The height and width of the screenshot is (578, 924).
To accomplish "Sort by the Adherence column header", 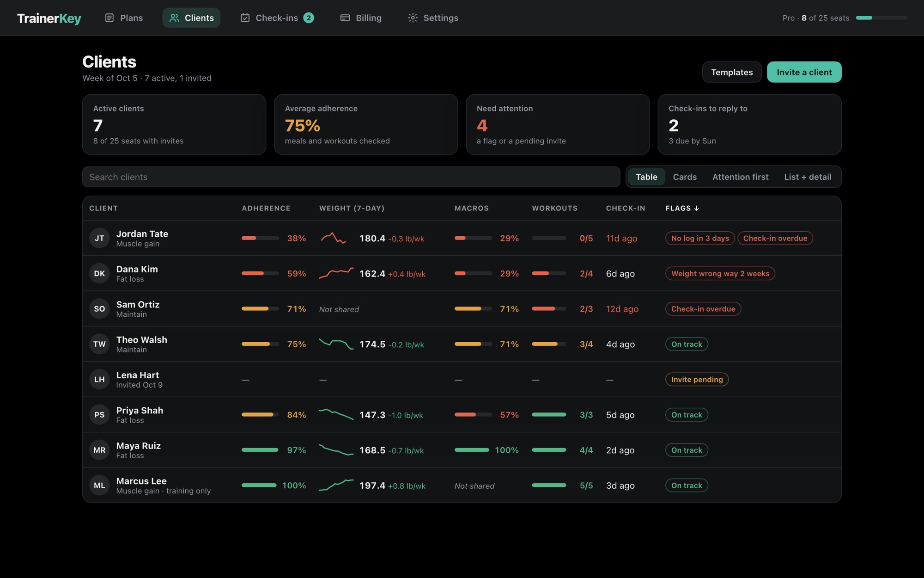I will point(266,209).
